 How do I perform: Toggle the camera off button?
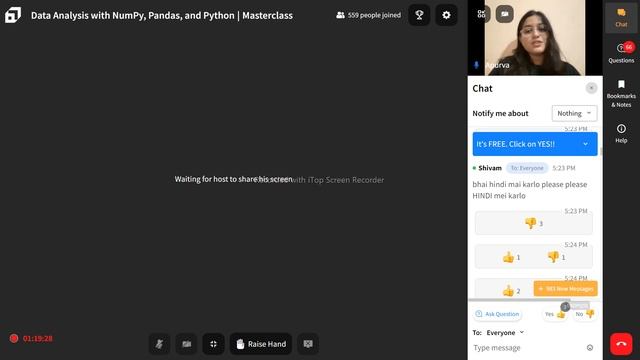pos(187,344)
